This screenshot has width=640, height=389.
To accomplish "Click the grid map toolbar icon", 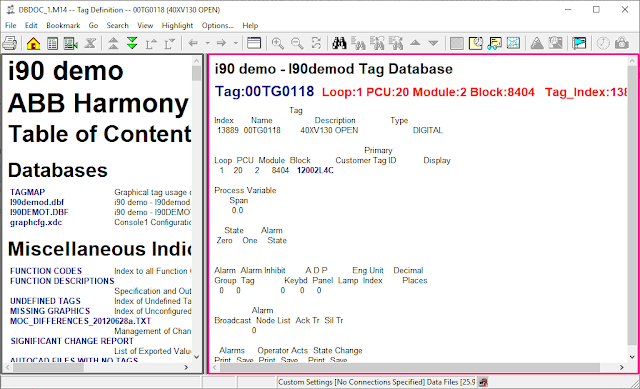I will pyautogui.click(x=513, y=43).
